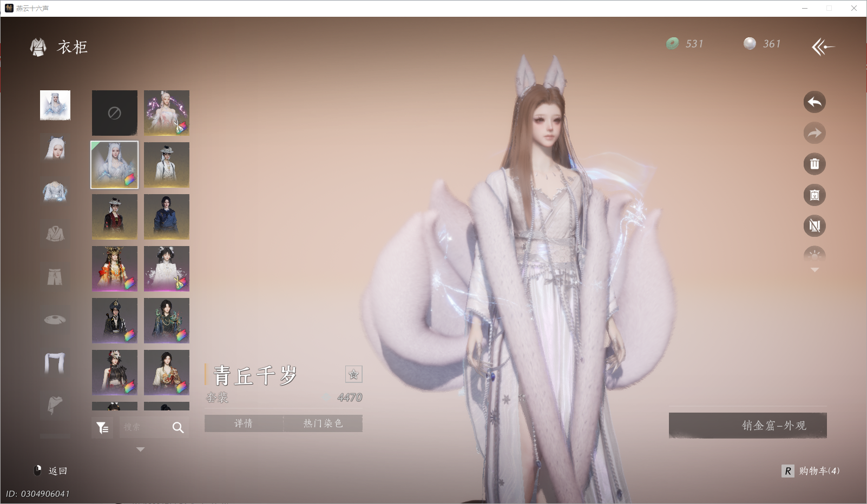
Task: Click the undo arrow icon
Action: (814, 102)
